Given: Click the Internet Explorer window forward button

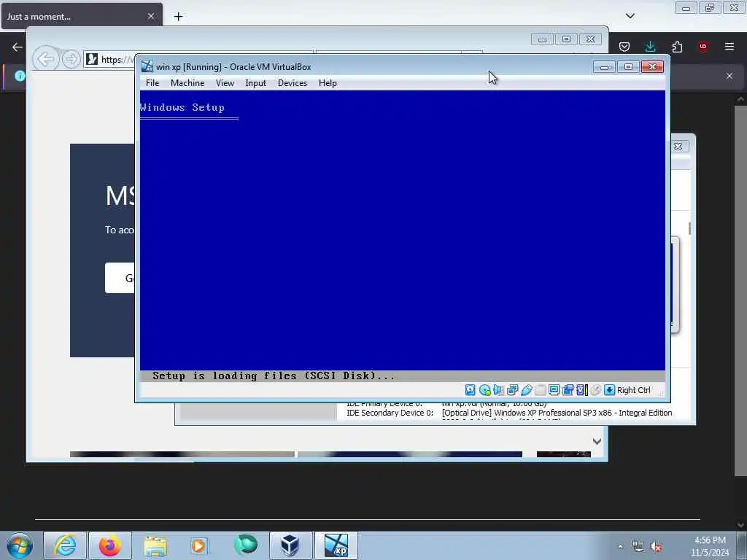Looking at the screenshot, I should [71, 59].
